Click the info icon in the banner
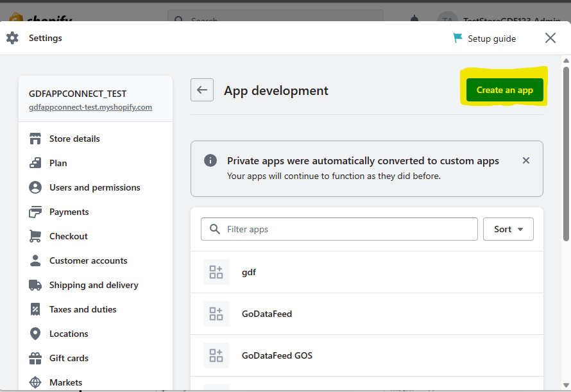Viewport: 571px width, 392px height. click(x=210, y=160)
